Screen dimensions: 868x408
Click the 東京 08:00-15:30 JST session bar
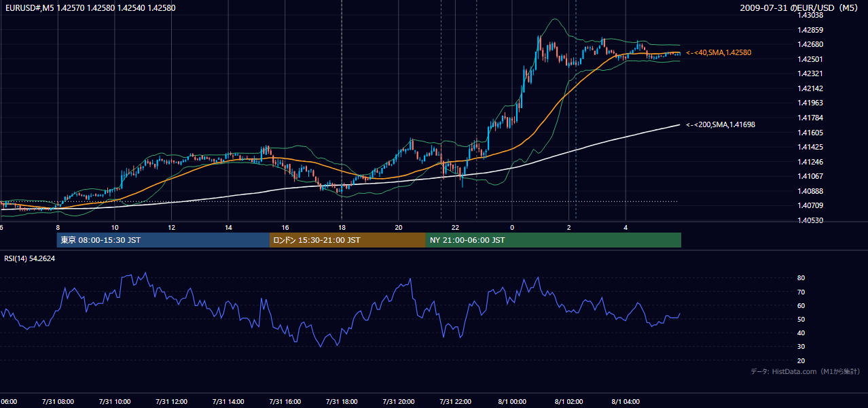(163, 240)
